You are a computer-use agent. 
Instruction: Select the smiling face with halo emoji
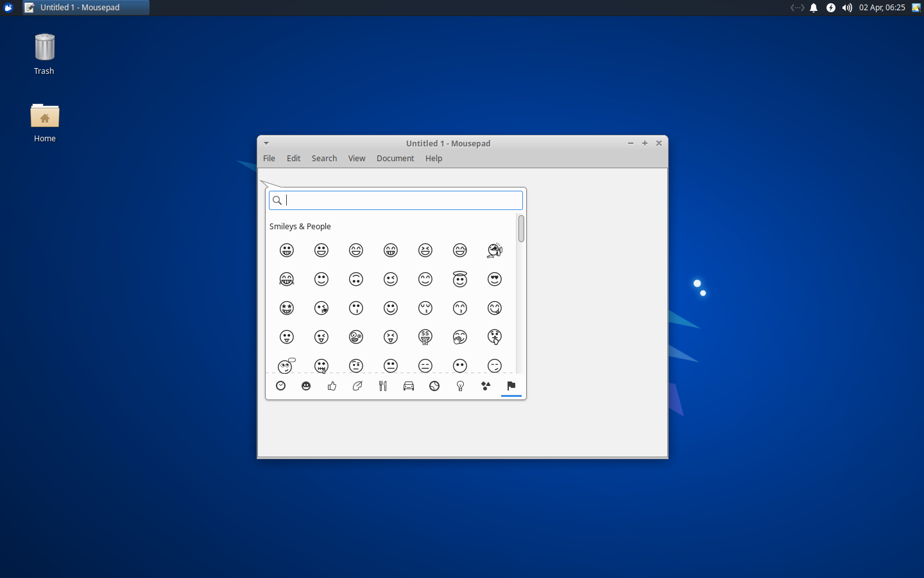click(460, 279)
